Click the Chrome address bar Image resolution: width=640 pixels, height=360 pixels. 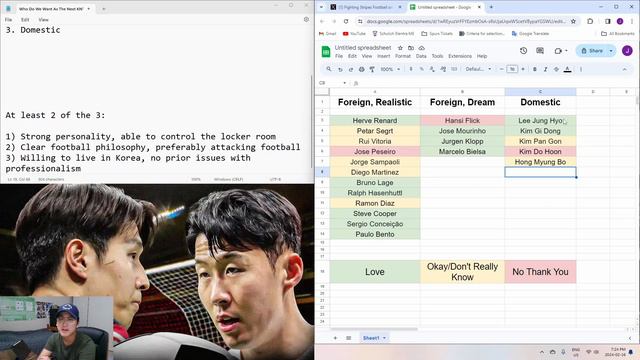point(465,21)
